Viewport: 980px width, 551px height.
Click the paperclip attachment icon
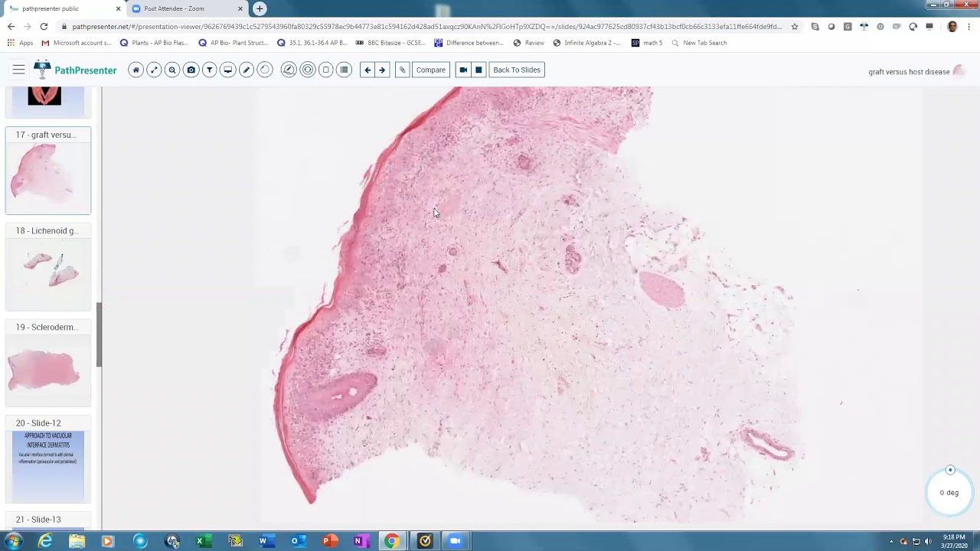click(402, 70)
